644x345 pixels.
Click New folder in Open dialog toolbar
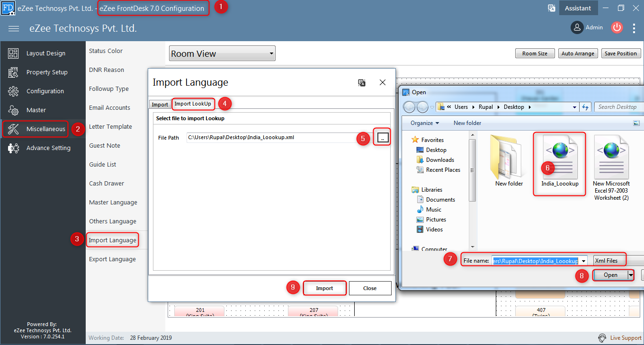467,123
